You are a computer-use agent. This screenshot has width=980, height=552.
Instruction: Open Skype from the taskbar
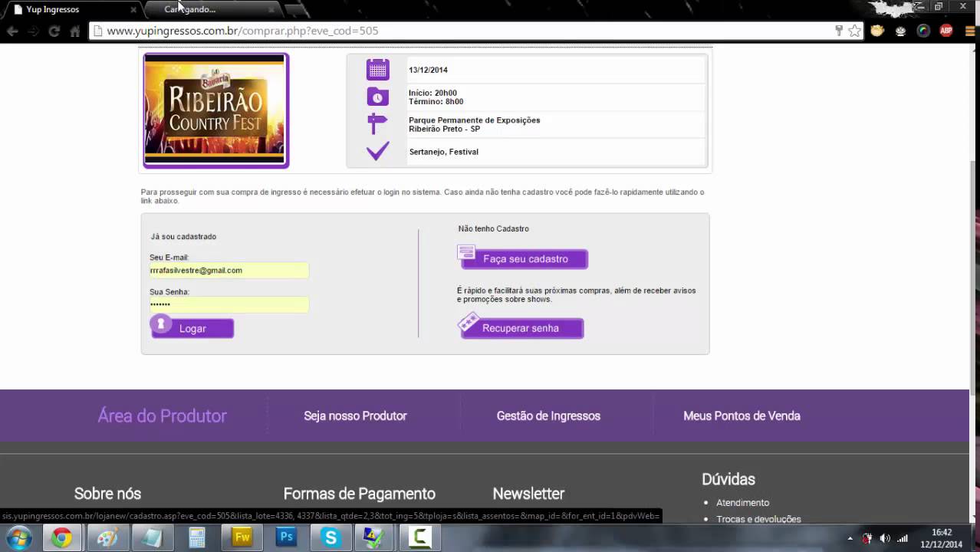331,537
